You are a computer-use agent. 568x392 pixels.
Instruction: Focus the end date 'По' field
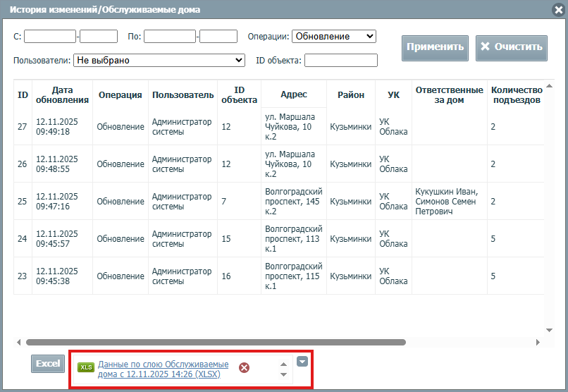[x=170, y=36]
